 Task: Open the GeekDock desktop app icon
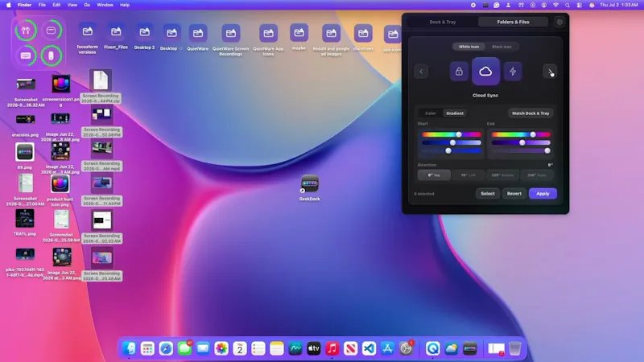[310, 183]
